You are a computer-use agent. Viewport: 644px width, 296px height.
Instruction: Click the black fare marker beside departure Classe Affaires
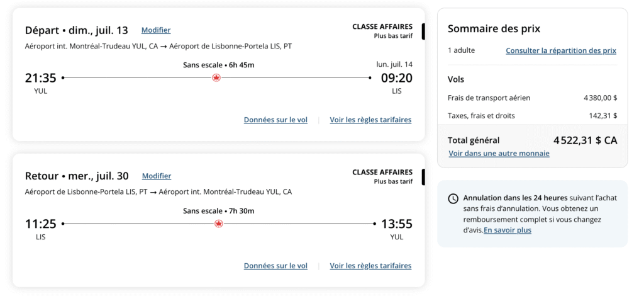coord(423,31)
